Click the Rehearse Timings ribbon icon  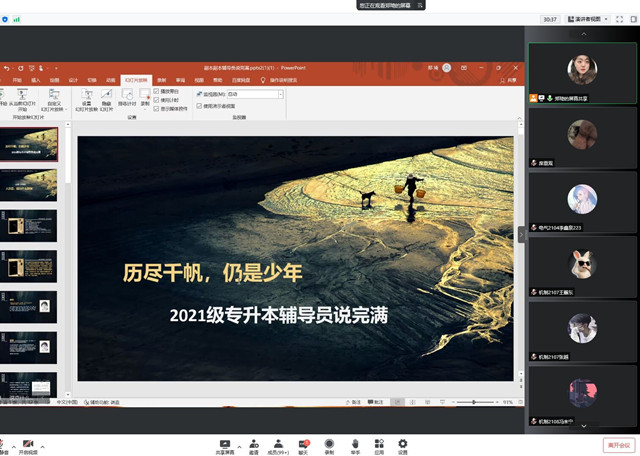coord(127,94)
